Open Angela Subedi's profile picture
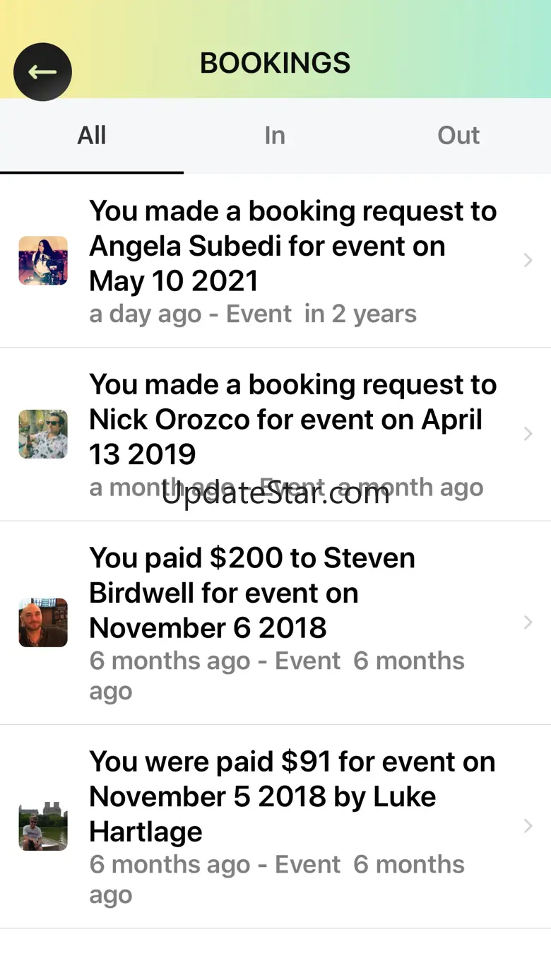The height and width of the screenshot is (980, 551). pyautogui.click(x=43, y=261)
